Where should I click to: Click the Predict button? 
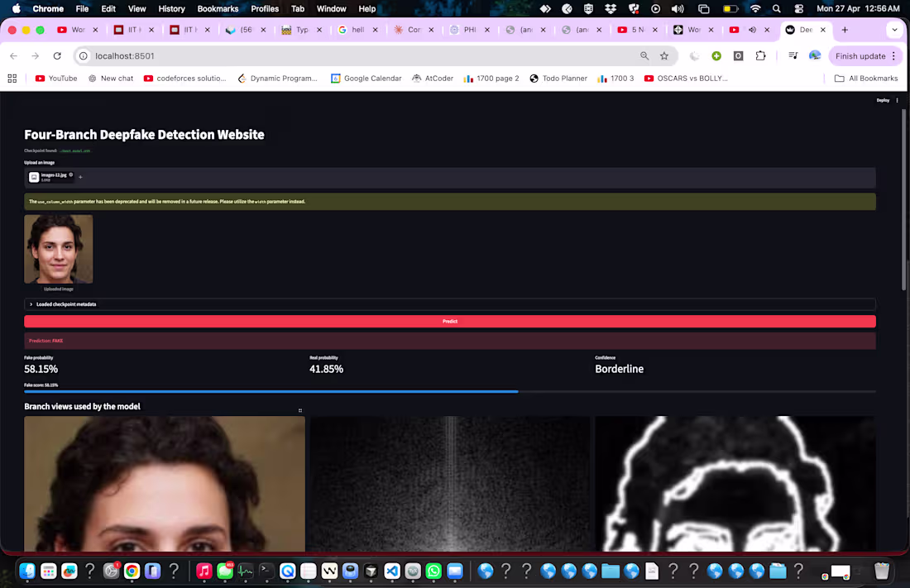coord(450,322)
